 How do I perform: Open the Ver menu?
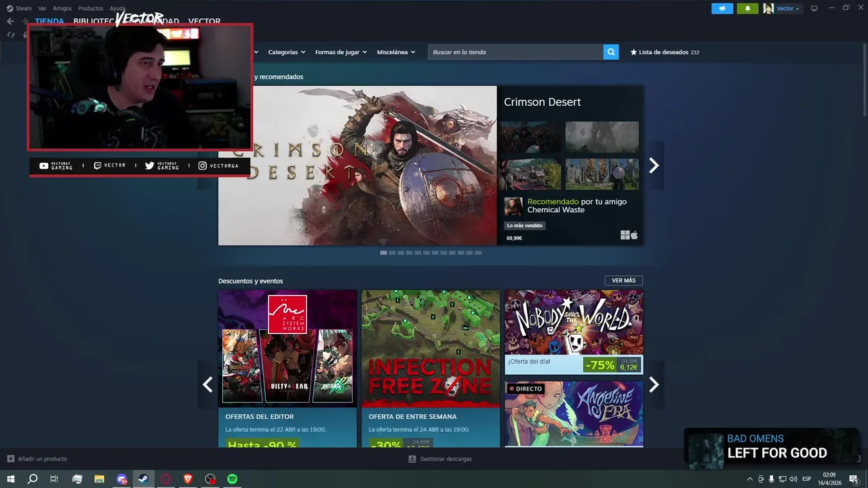click(x=42, y=9)
